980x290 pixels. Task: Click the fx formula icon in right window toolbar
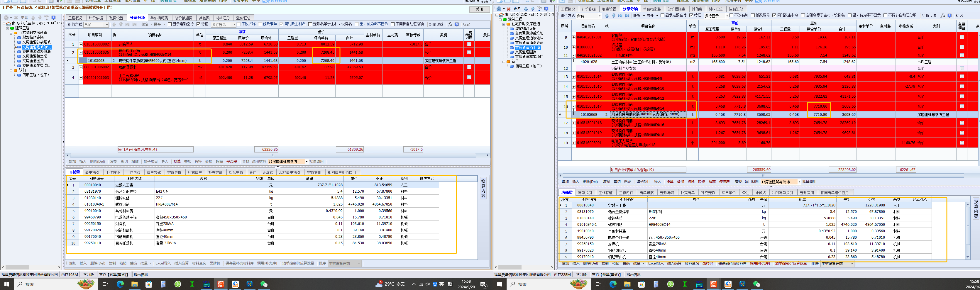coord(943,16)
